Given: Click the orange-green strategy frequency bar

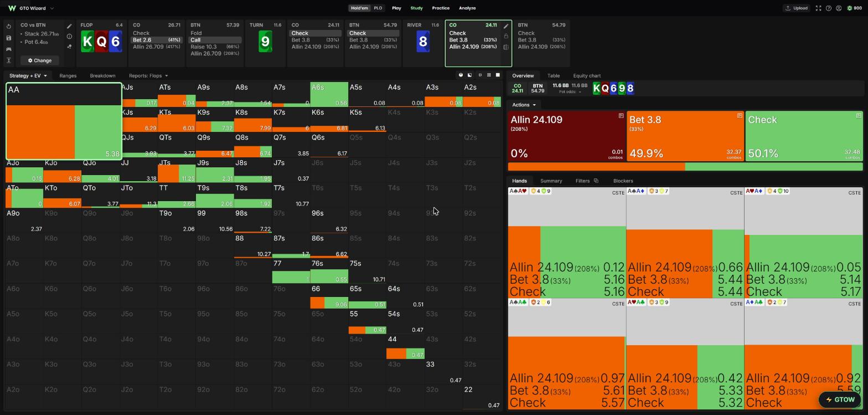Looking at the screenshot, I should tap(685, 167).
